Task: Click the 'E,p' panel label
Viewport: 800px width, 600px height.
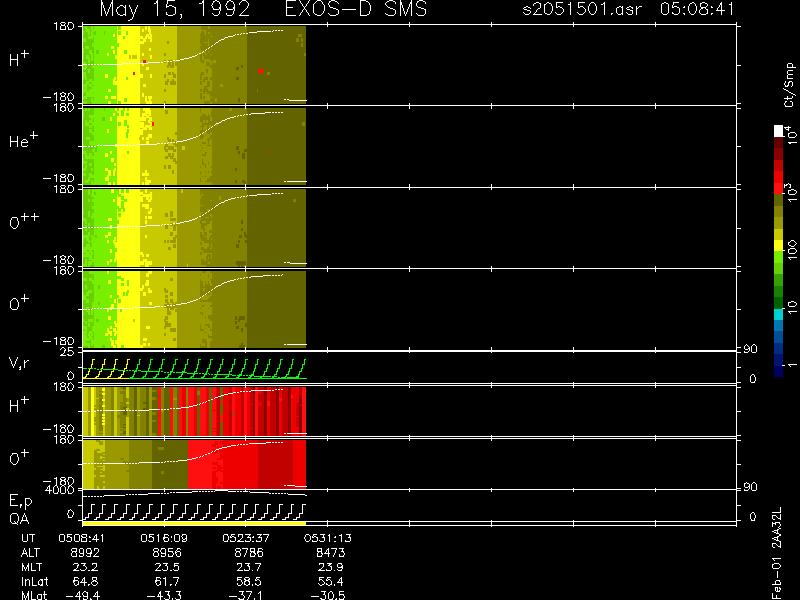Action: point(20,502)
